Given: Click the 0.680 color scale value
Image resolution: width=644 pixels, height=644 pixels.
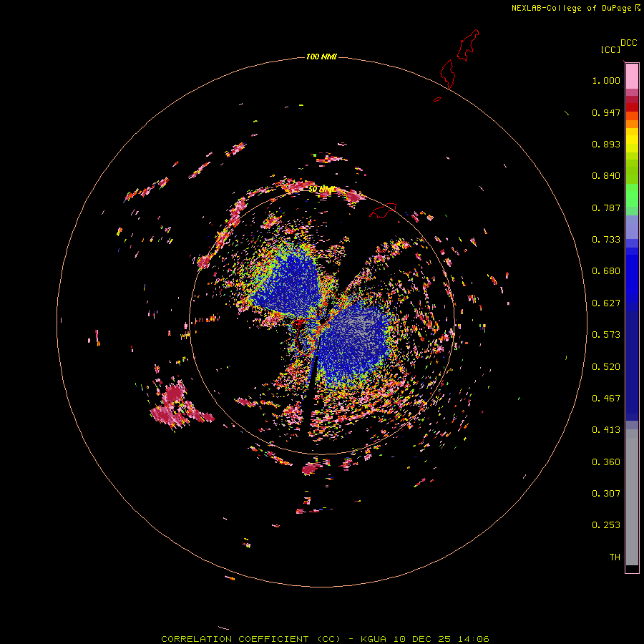Looking at the screenshot, I should pos(606,271).
